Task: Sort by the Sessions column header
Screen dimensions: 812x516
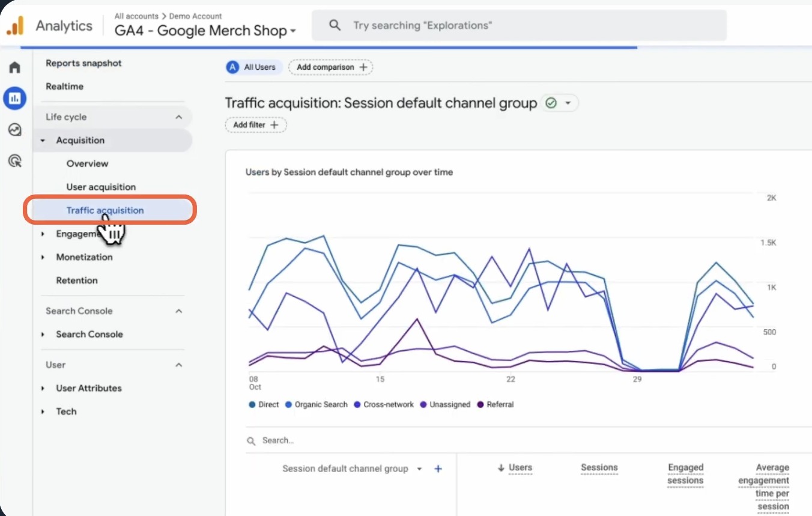Action: click(x=599, y=468)
